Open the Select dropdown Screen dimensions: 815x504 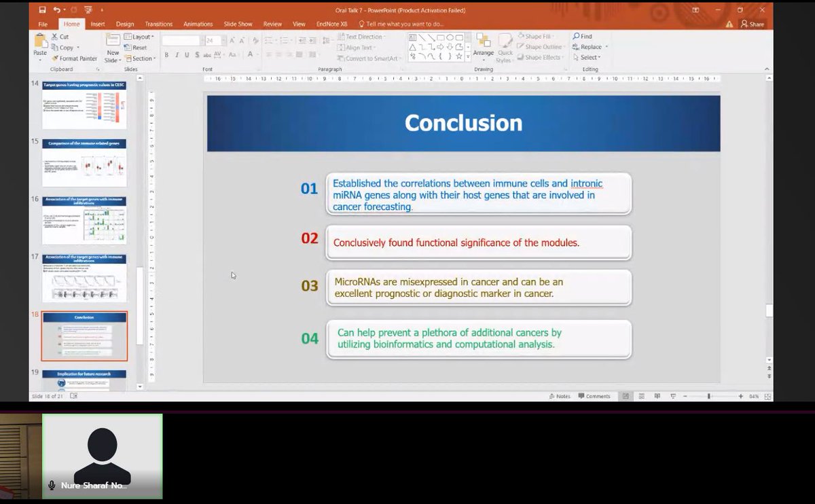tap(585, 58)
